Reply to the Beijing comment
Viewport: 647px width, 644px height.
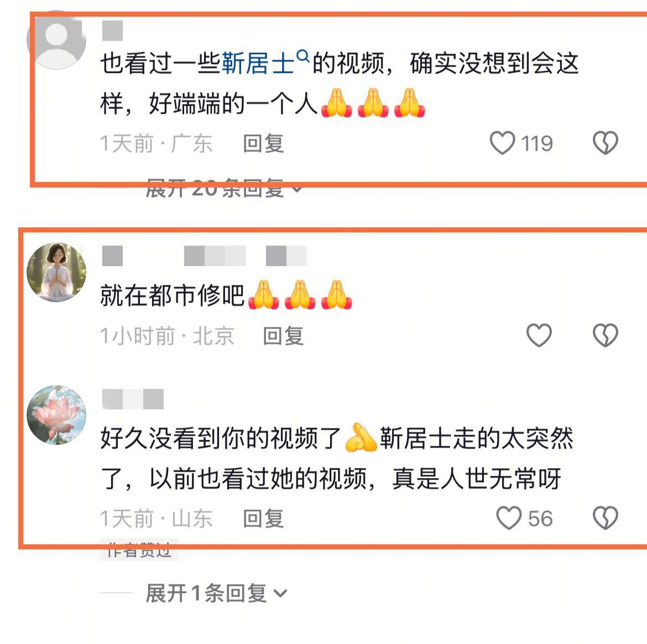(x=284, y=336)
